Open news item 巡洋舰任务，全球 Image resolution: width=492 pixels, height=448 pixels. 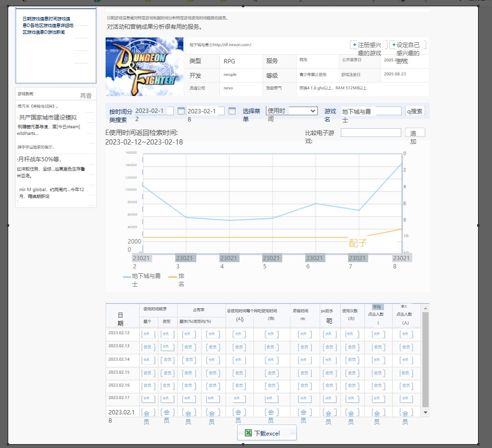[51, 172]
